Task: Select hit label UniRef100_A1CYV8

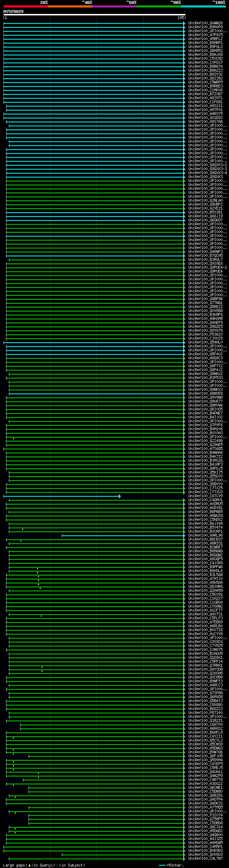Action: click(205, 634)
